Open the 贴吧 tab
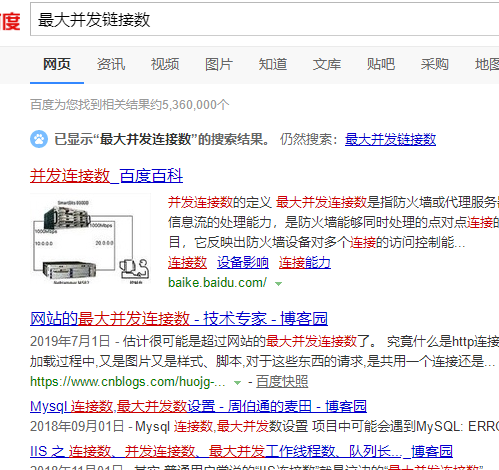The height and width of the screenshot is (470, 499). point(381,64)
